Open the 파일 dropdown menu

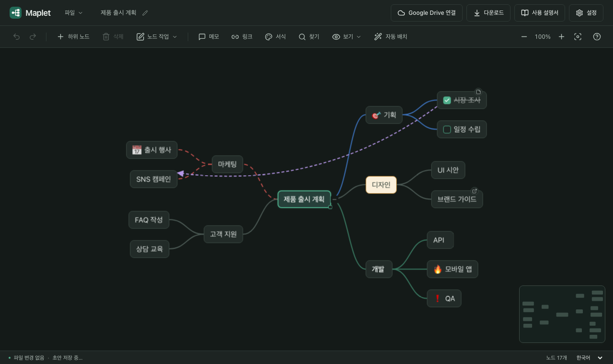[74, 13]
